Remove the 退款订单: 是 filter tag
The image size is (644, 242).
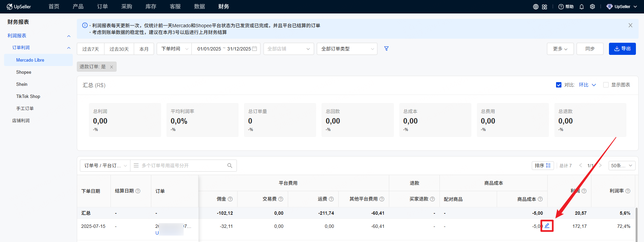(112, 67)
